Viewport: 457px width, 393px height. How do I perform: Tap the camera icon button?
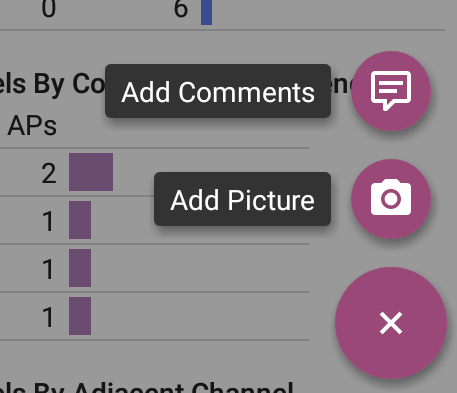391,199
